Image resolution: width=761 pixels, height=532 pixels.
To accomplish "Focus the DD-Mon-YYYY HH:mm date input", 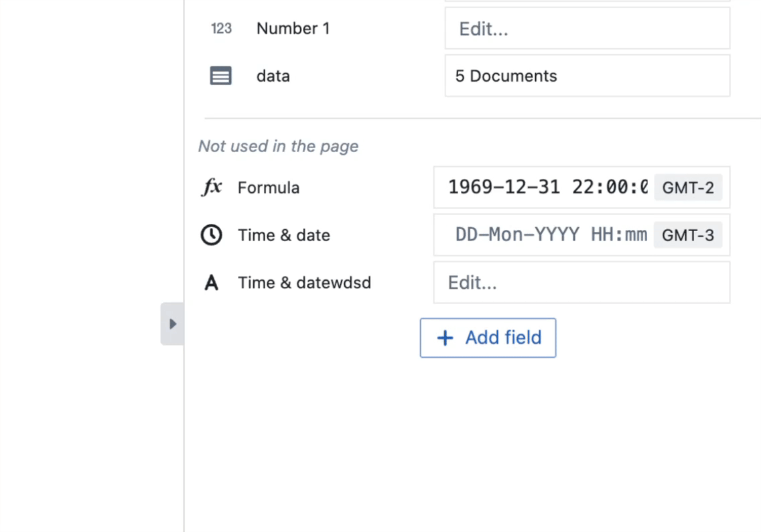I will pyautogui.click(x=550, y=235).
